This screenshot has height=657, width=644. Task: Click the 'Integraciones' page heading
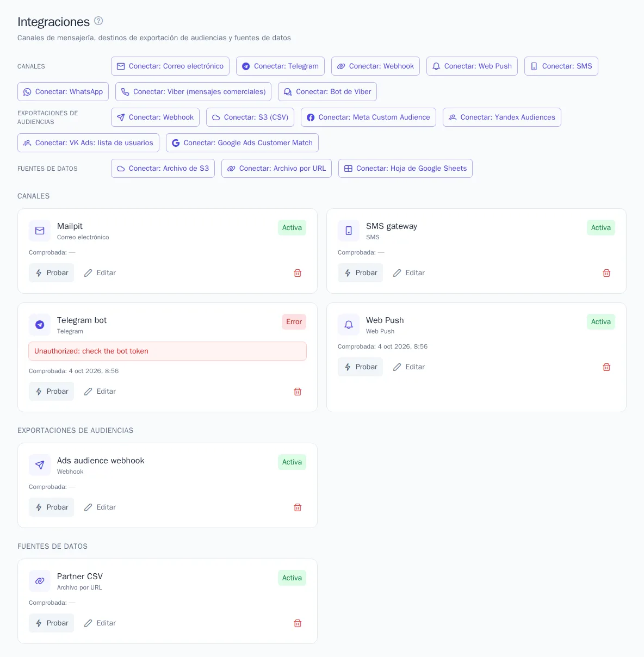pos(53,22)
